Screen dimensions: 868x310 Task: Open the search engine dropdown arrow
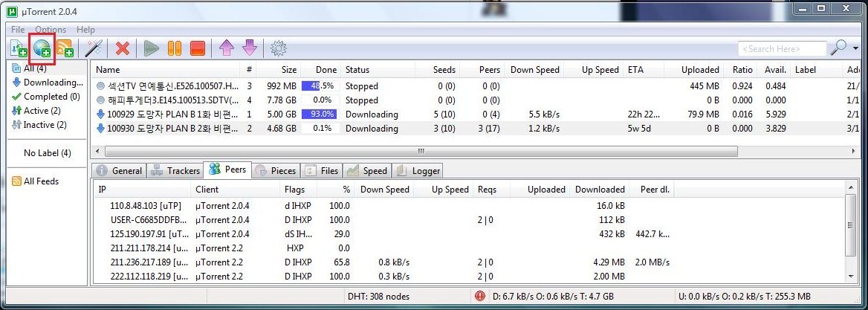tap(856, 49)
